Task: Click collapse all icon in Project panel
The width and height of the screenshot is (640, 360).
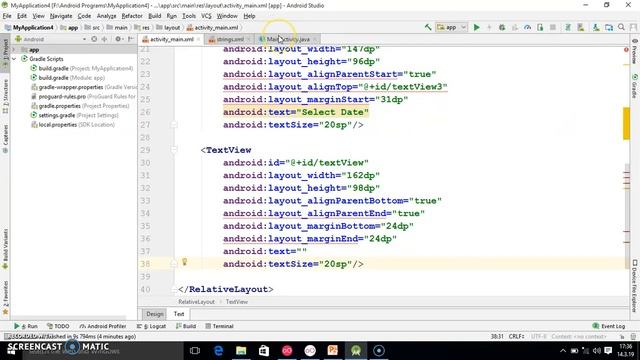Action: (x=104, y=39)
